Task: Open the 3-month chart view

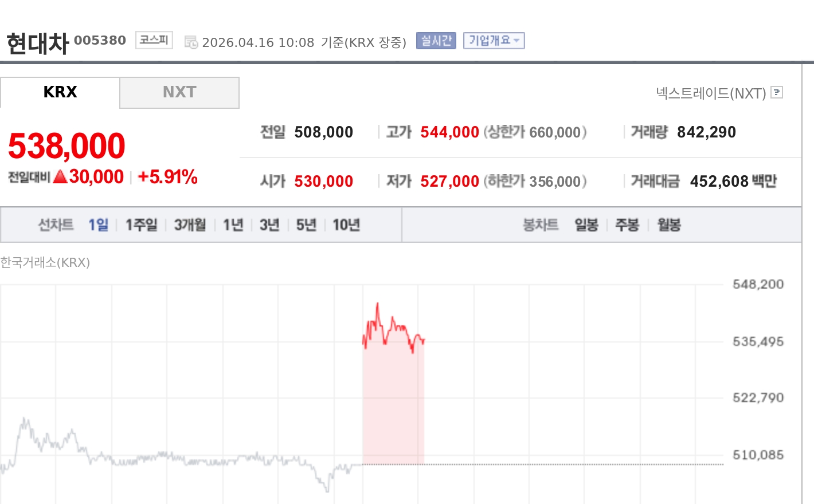Action: tap(189, 225)
